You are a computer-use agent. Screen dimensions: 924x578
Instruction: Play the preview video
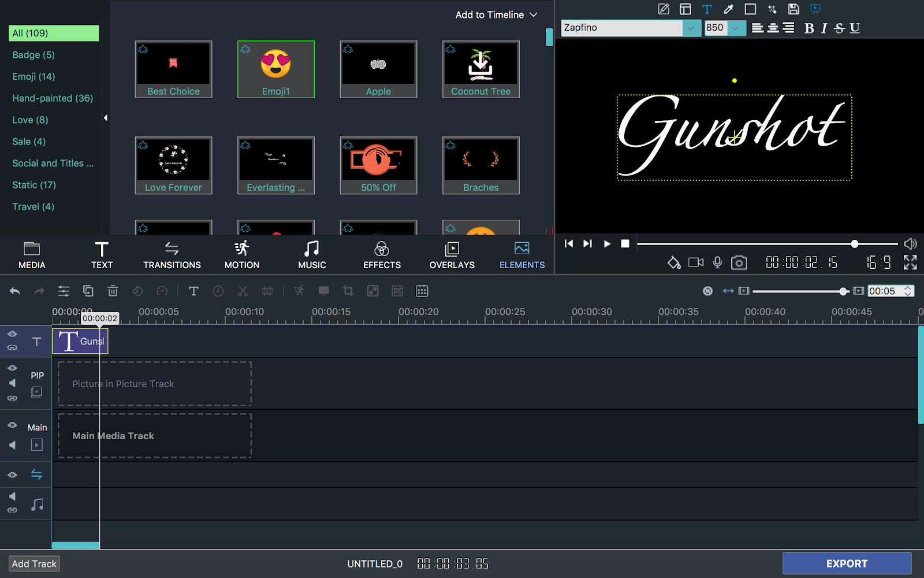607,244
